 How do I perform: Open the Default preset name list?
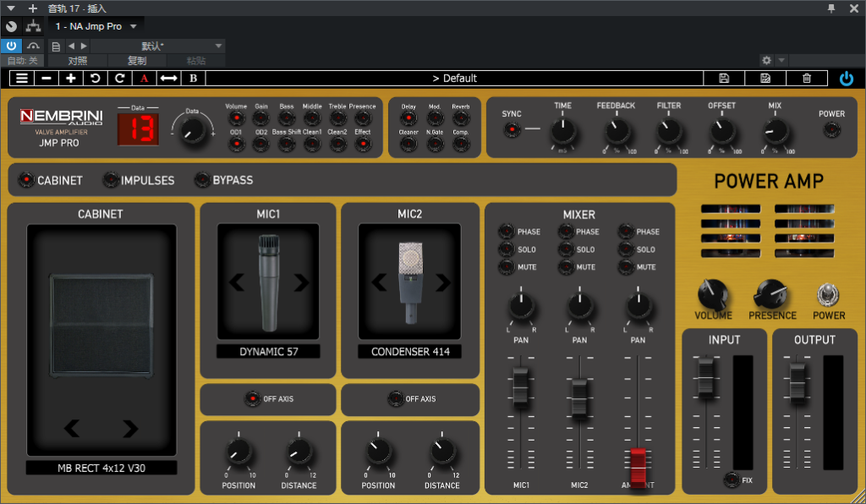coord(454,79)
